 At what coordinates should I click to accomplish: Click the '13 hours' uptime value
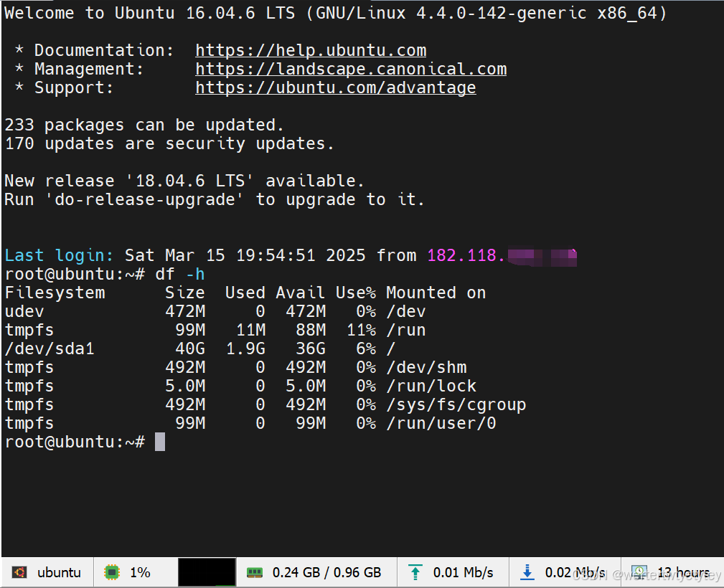[x=684, y=572]
